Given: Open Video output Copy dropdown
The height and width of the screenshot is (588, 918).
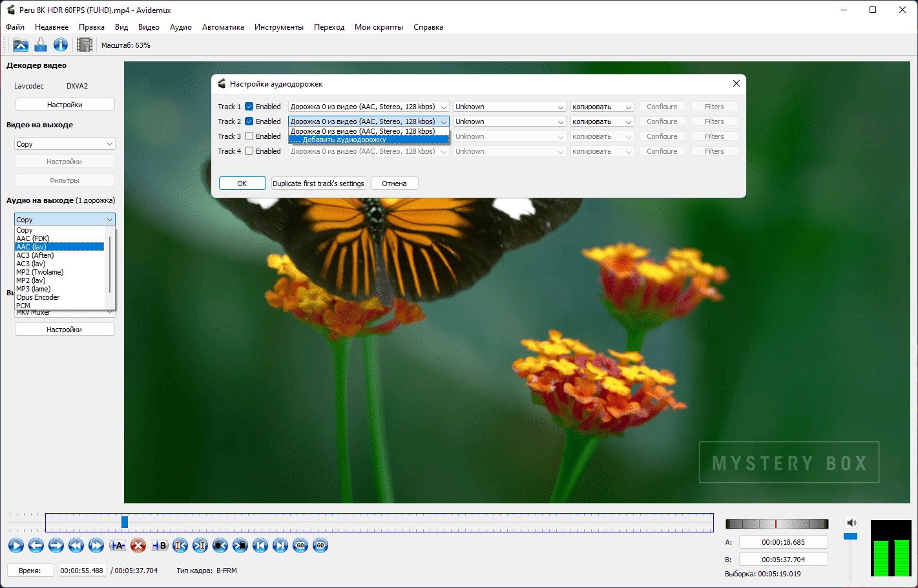Looking at the screenshot, I should [x=65, y=144].
